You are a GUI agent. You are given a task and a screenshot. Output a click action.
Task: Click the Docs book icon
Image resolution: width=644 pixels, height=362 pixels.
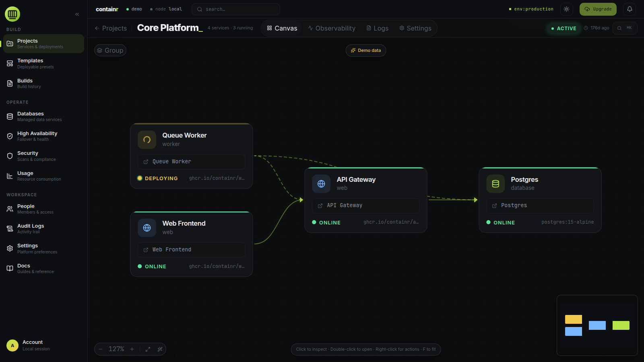coord(10,269)
